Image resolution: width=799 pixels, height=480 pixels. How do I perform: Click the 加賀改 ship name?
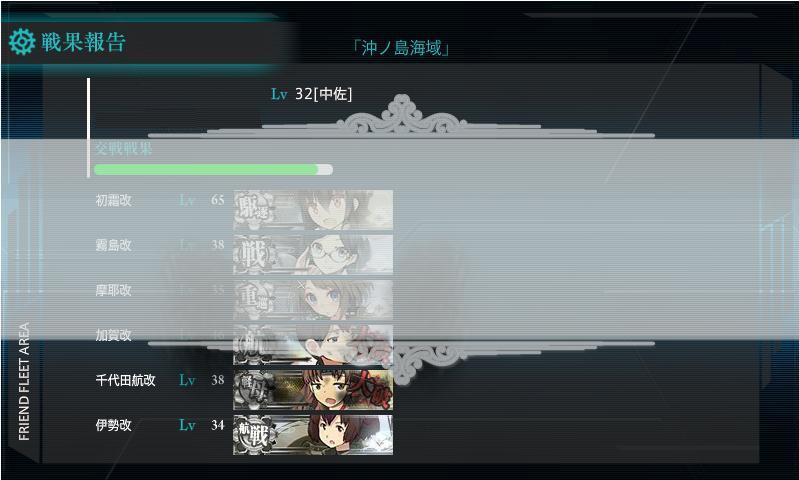(114, 335)
